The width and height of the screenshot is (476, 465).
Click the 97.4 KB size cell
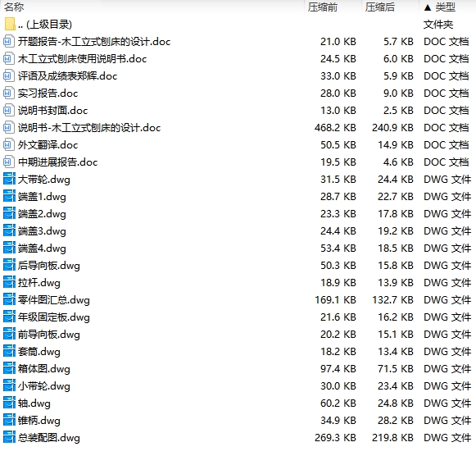point(338,369)
